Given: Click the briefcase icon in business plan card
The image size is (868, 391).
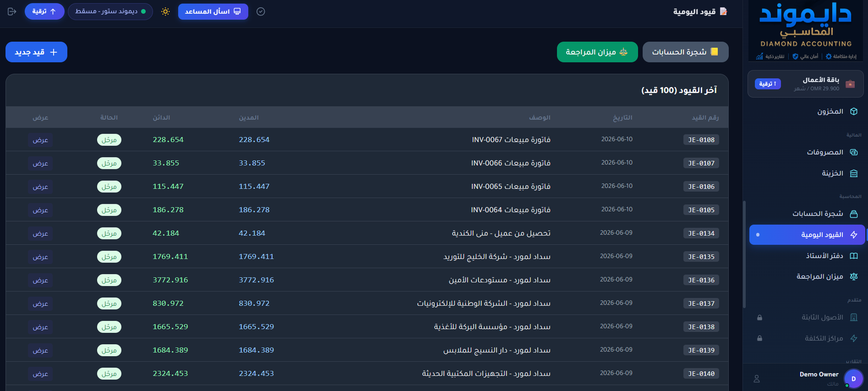Looking at the screenshot, I should [x=850, y=84].
